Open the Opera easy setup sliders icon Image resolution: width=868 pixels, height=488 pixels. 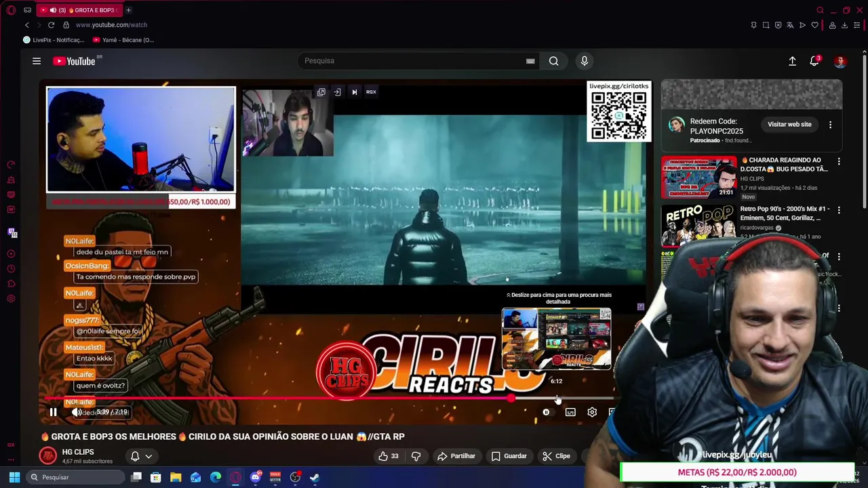tap(857, 25)
